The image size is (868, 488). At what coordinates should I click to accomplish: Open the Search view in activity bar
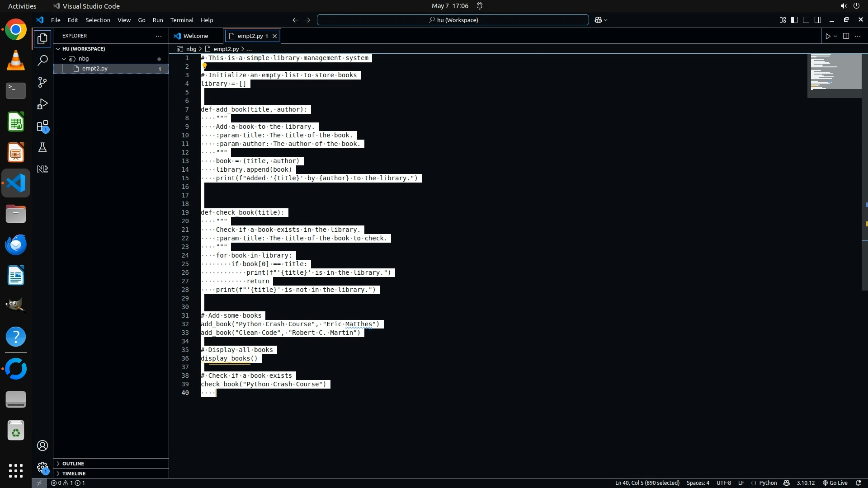pos(42,61)
